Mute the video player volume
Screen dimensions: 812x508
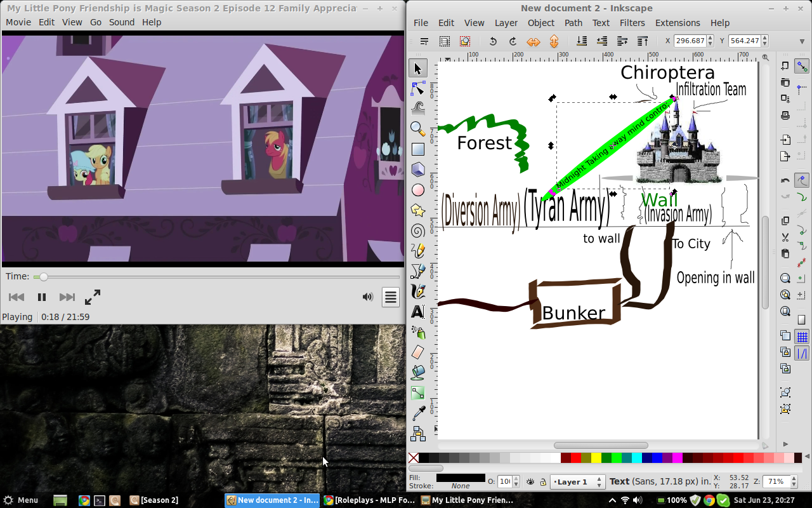(x=367, y=297)
